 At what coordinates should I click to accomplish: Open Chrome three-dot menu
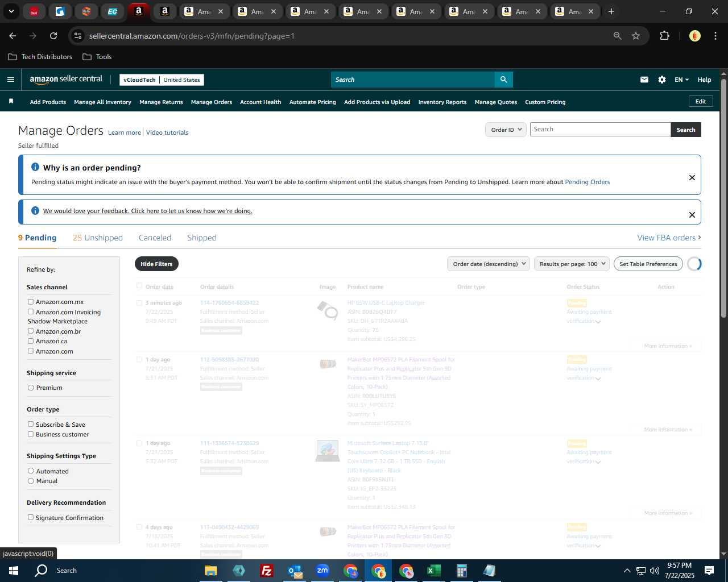click(x=714, y=36)
